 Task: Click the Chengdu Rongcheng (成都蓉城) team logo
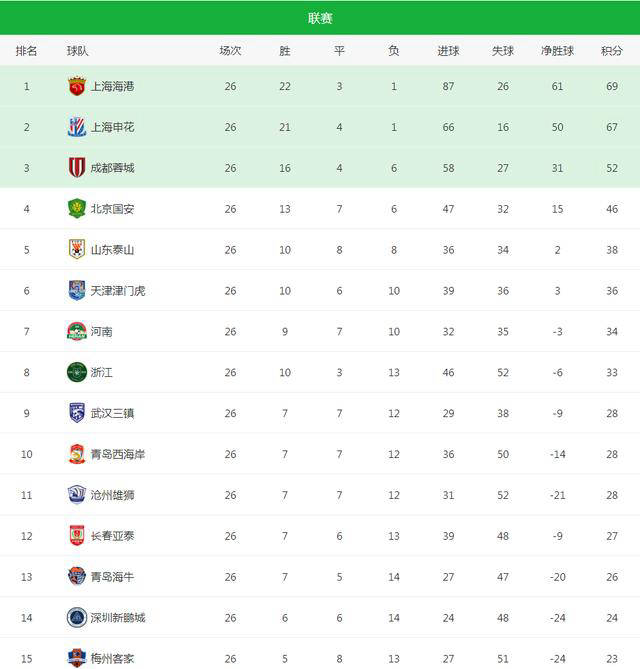(77, 168)
